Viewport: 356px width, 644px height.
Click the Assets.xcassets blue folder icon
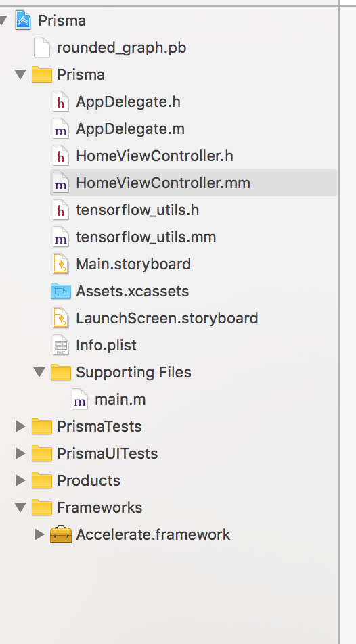point(61,291)
